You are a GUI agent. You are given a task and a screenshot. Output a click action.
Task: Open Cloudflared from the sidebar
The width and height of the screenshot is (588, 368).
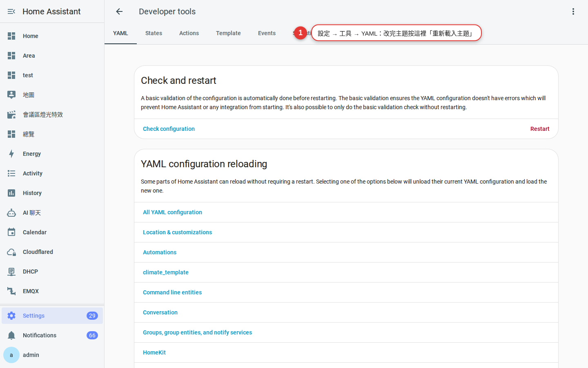pyautogui.click(x=52, y=252)
